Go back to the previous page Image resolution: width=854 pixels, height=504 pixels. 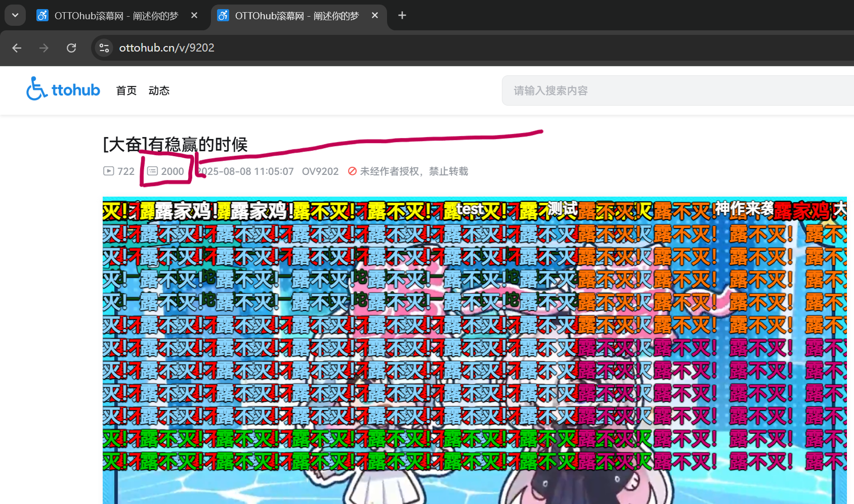coord(17,48)
